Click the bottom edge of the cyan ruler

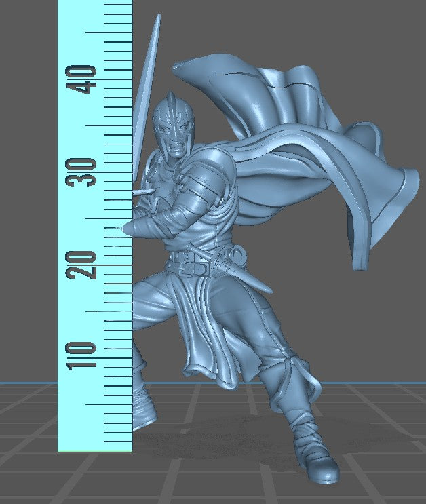(95, 450)
